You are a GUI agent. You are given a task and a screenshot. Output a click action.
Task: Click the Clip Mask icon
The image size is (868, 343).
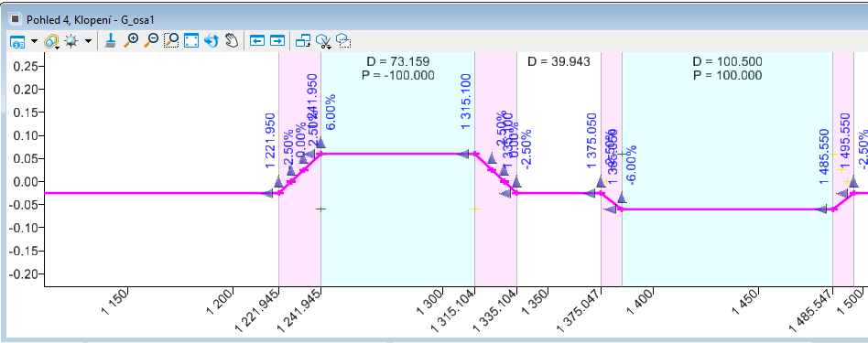point(343,41)
